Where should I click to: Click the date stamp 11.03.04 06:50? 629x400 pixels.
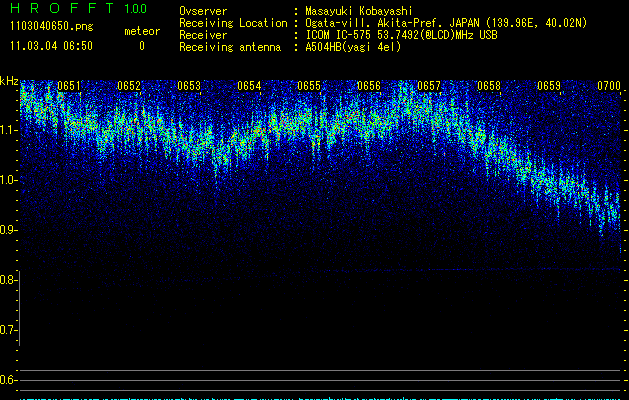pos(51,46)
